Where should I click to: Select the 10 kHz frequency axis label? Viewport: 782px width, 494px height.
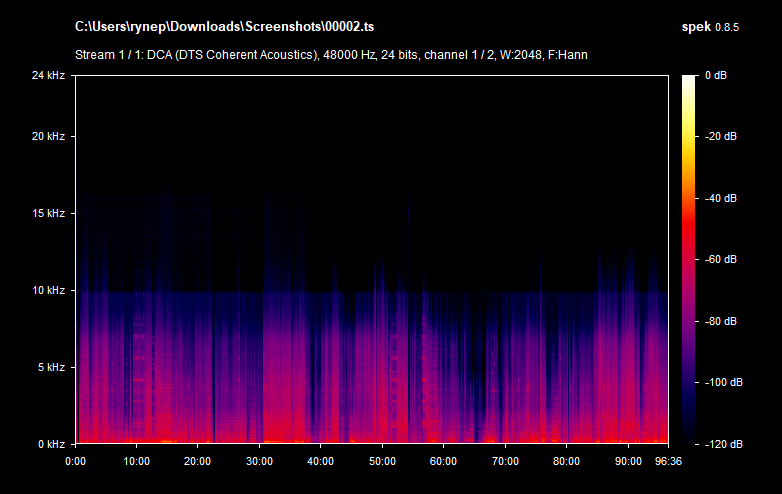click(x=47, y=291)
